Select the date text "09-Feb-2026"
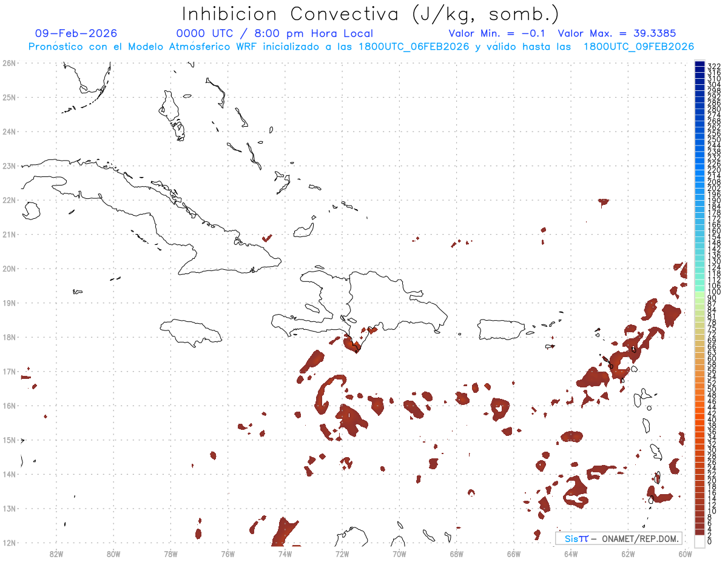Image resolution: width=728 pixels, height=562 pixels. pos(76,33)
